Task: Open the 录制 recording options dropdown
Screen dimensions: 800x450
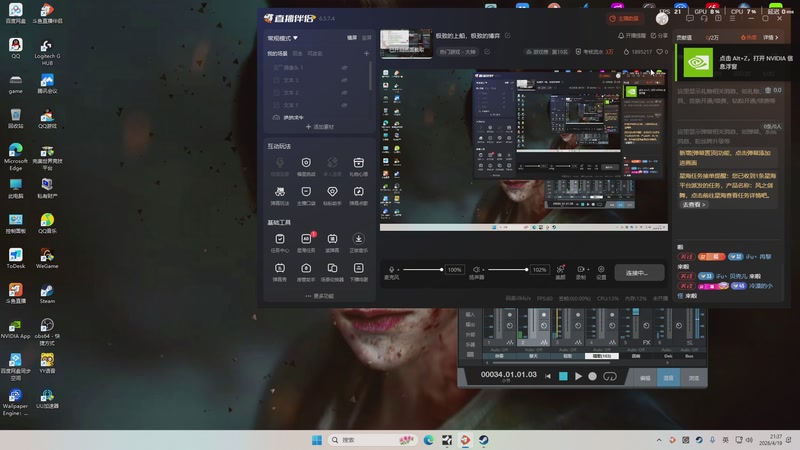Action: click(588, 269)
